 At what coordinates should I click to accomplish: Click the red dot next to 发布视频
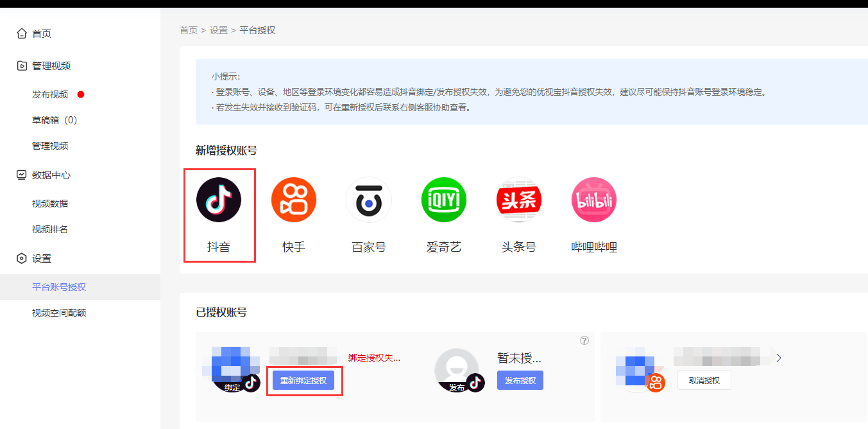[x=81, y=94]
